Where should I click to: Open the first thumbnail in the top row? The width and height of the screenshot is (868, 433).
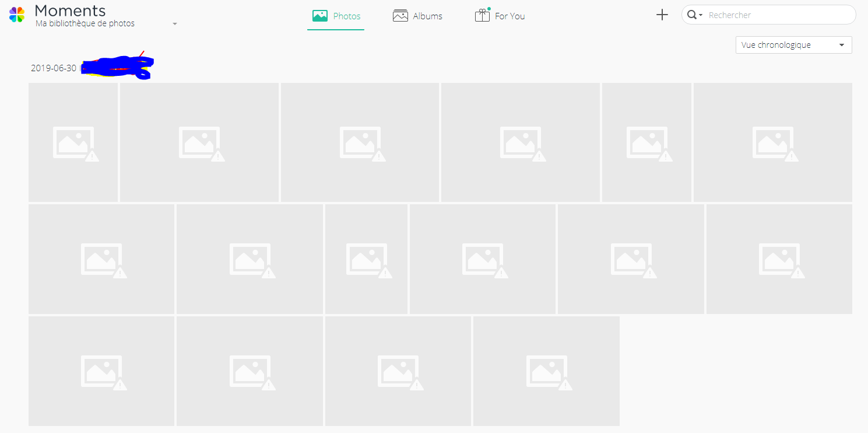click(73, 142)
